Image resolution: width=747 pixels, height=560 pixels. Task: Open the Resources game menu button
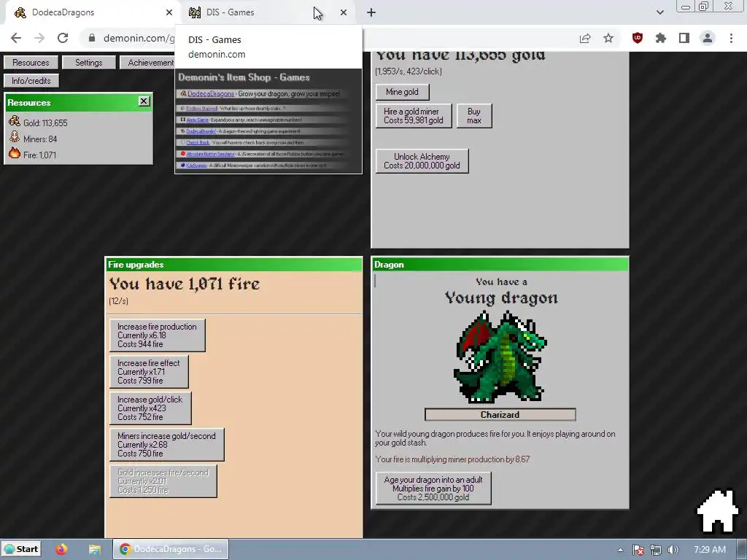click(31, 63)
